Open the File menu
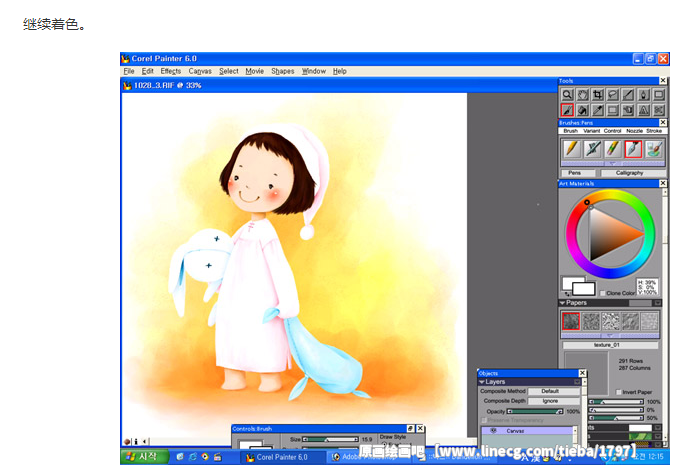Image resolution: width=677 pixels, height=470 pixels. tap(129, 71)
